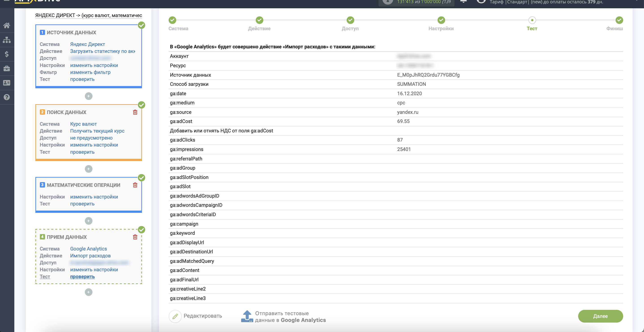Open the briefcase icon in sidebar
644x332 pixels.
tap(7, 68)
